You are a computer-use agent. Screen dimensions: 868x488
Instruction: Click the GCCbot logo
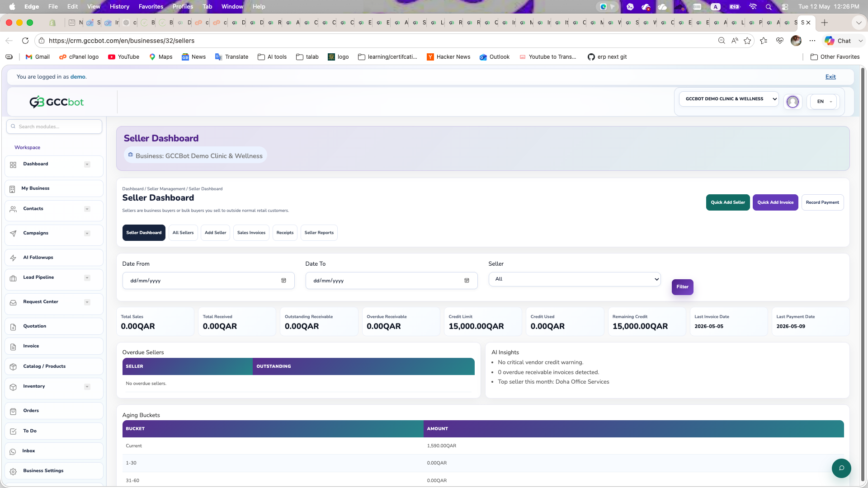tap(57, 102)
